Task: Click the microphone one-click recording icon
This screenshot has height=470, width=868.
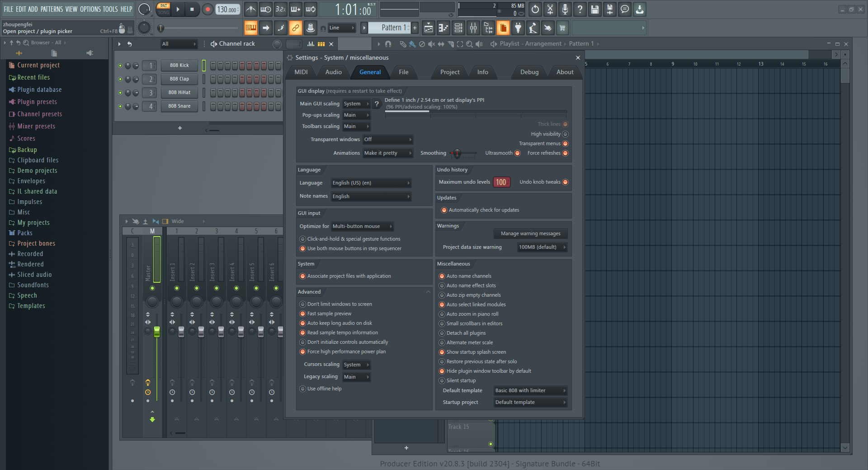Action: click(565, 9)
